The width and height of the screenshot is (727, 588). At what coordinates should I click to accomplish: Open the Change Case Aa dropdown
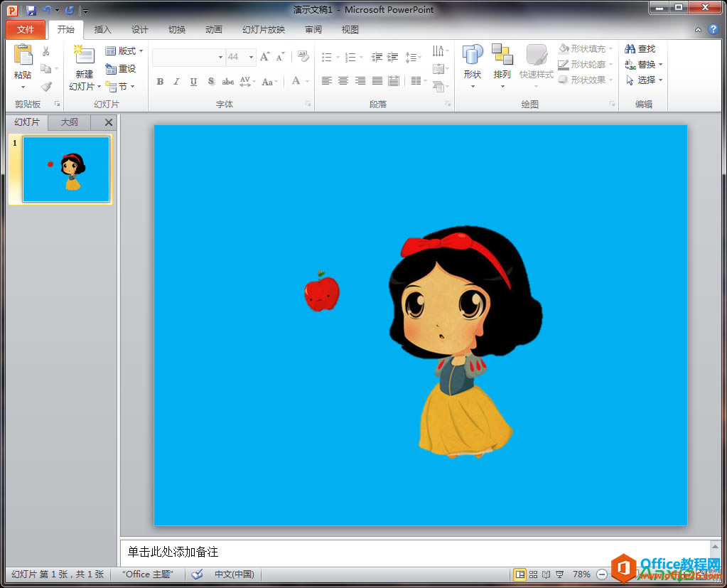tap(269, 82)
